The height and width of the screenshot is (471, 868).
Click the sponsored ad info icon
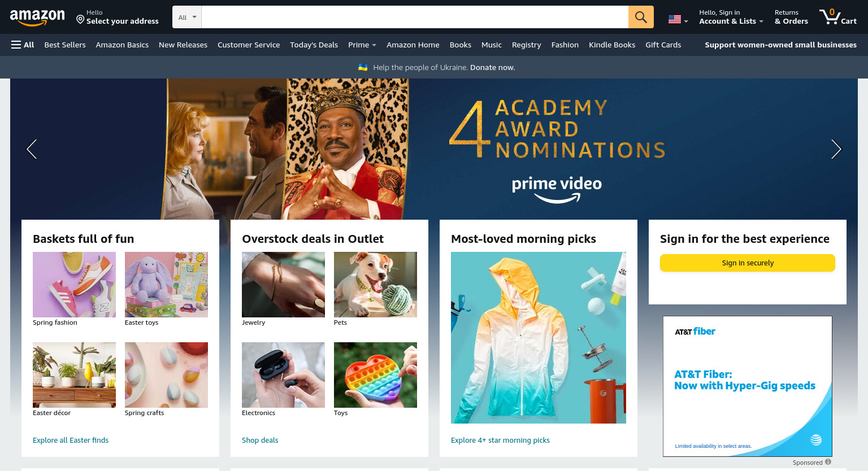(828, 462)
